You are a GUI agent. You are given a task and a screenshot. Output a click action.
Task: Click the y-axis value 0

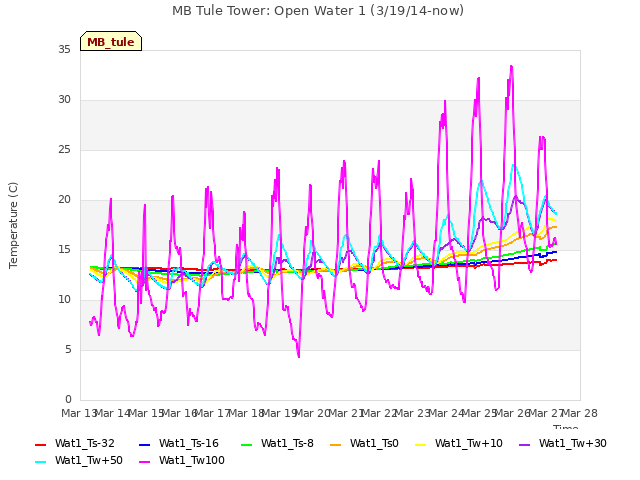point(68,399)
